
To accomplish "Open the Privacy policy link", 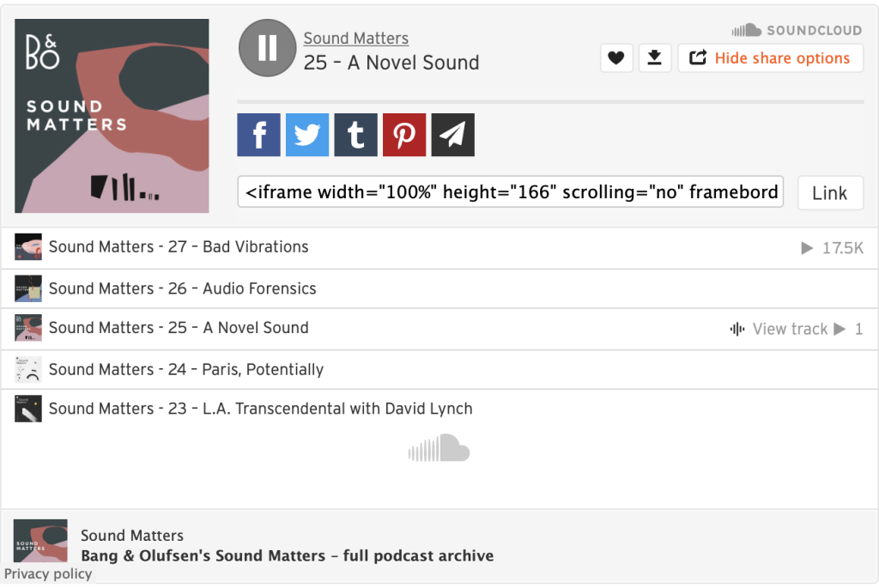I will 48,574.
